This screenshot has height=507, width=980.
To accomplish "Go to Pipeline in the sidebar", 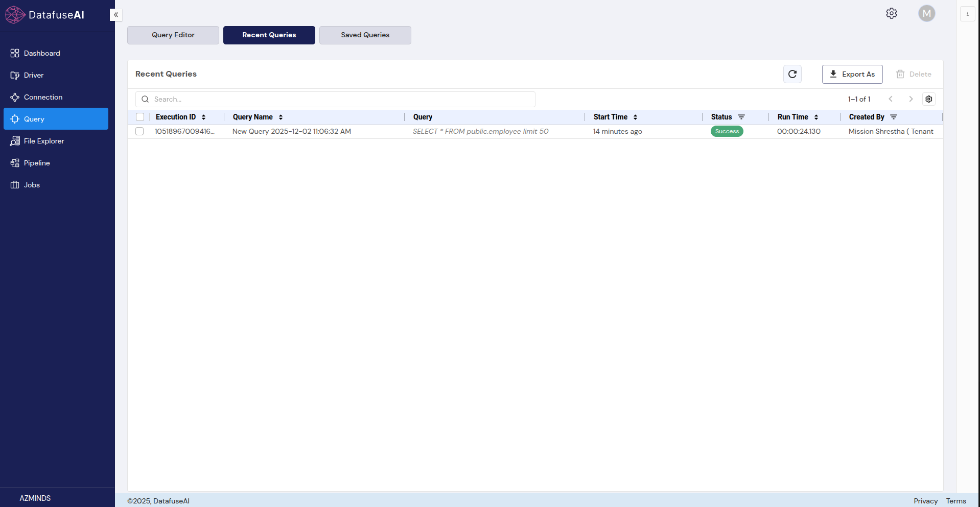I will (37, 163).
